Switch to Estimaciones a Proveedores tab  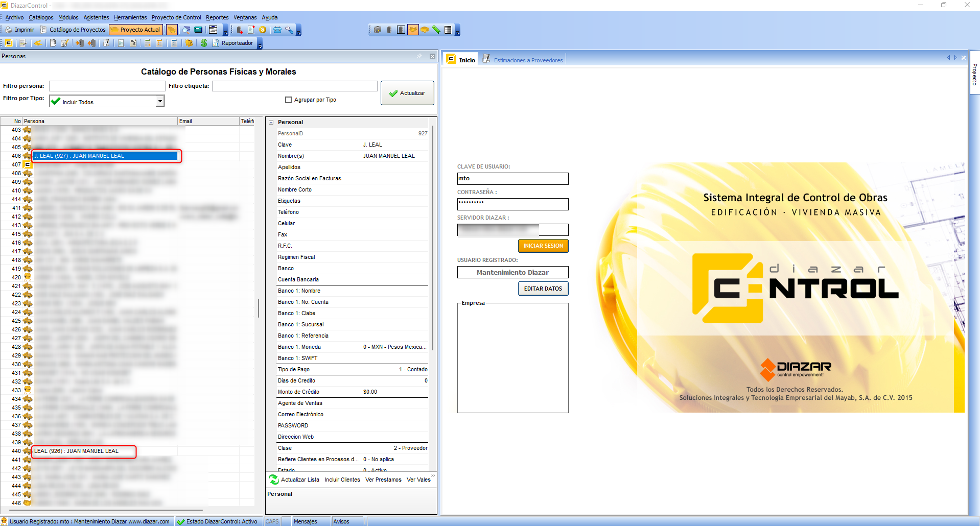click(x=528, y=60)
